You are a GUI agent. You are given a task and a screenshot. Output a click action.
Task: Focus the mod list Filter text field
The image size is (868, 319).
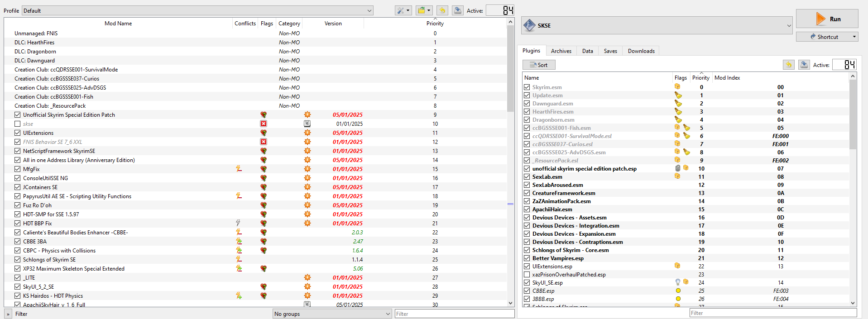(x=454, y=314)
